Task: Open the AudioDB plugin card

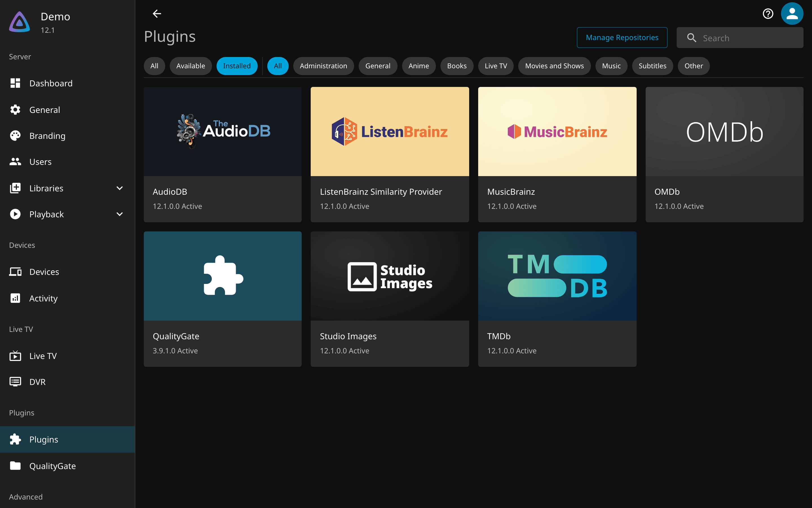Action: point(223,155)
